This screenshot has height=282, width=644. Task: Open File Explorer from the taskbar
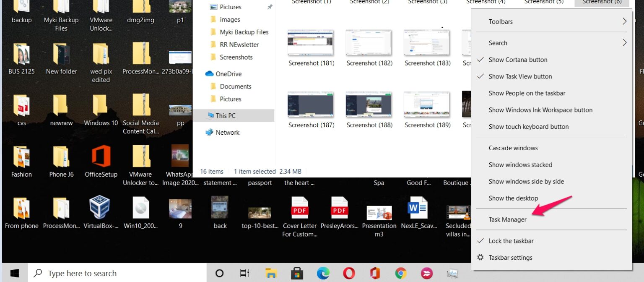tap(271, 273)
